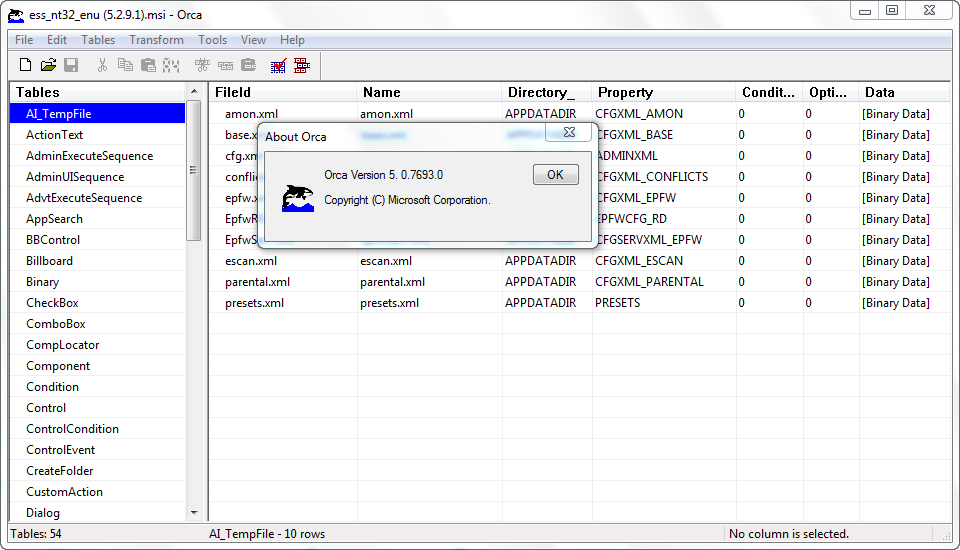This screenshot has height=550, width=960.
Task: Select the CreateFolder table
Action: click(x=97, y=471)
